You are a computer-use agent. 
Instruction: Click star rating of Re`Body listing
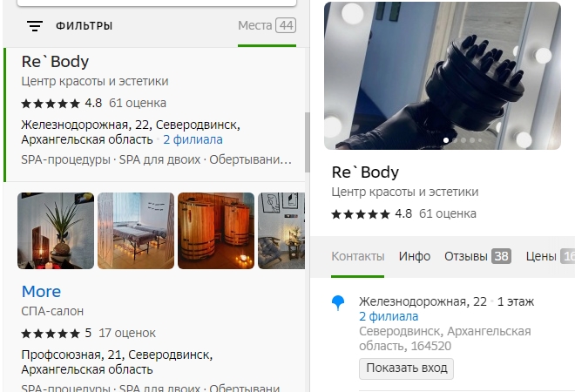click(x=51, y=104)
